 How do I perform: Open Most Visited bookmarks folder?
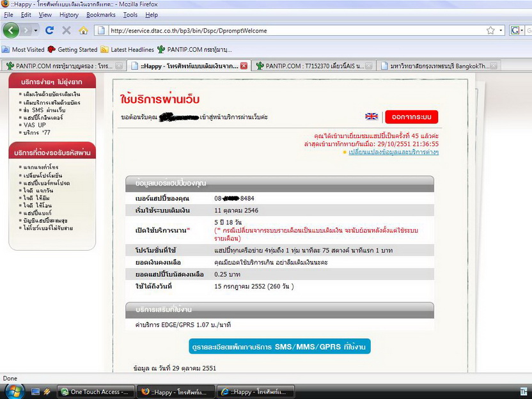(23, 49)
